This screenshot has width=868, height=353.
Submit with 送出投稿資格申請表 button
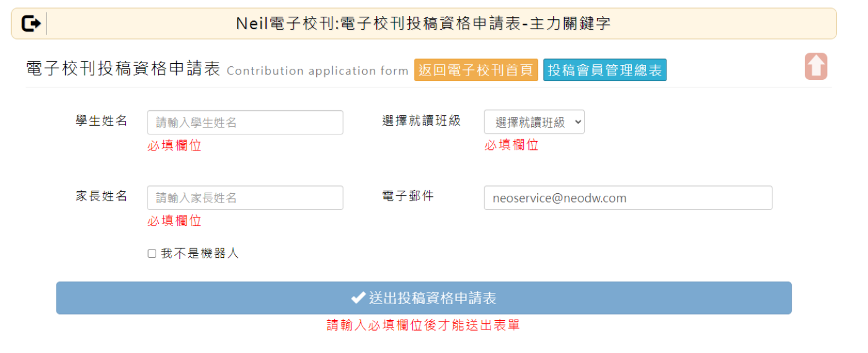423,298
